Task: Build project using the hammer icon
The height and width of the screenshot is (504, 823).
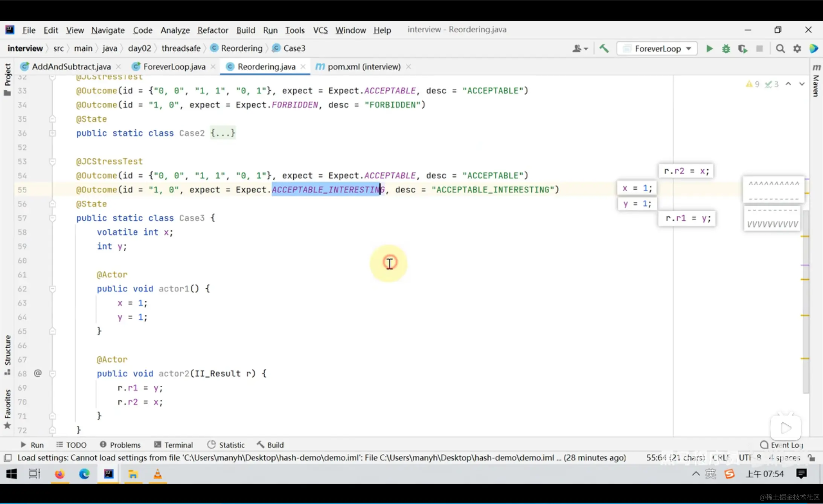Action: [604, 49]
